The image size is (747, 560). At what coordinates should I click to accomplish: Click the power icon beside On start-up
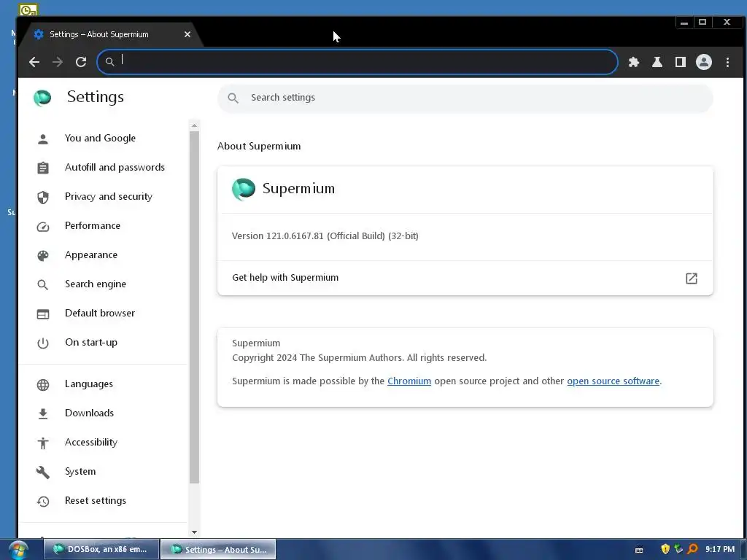coord(43,343)
